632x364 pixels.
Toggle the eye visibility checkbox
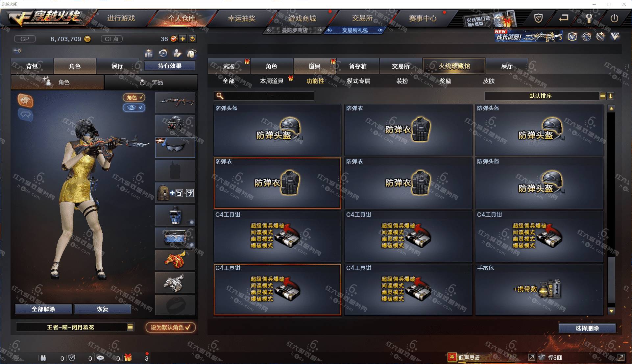pos(134,108)
